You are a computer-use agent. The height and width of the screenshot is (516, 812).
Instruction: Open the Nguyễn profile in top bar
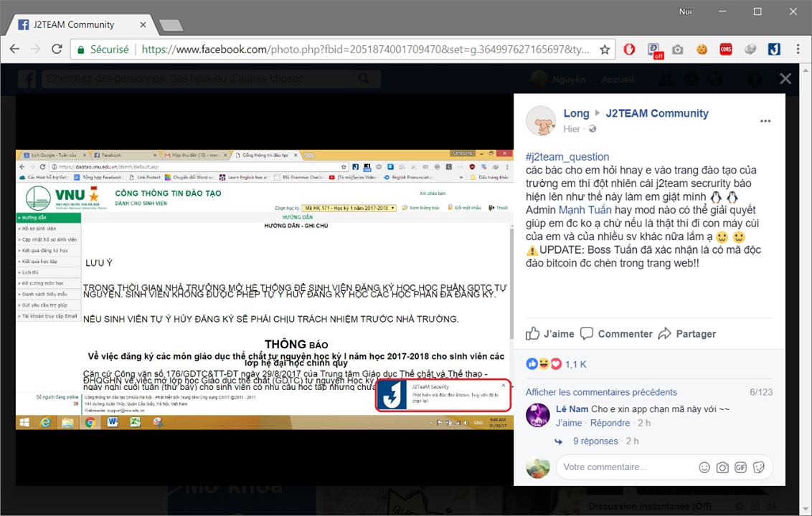pos(559,79)
